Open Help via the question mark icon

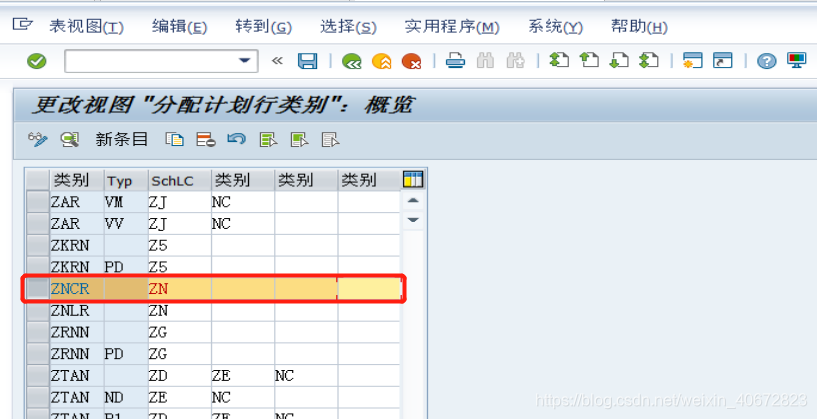point(766,61)
